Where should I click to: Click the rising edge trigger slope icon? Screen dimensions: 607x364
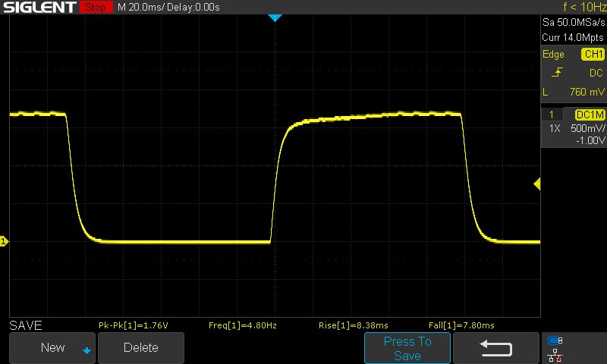click(x=556, y=73)
